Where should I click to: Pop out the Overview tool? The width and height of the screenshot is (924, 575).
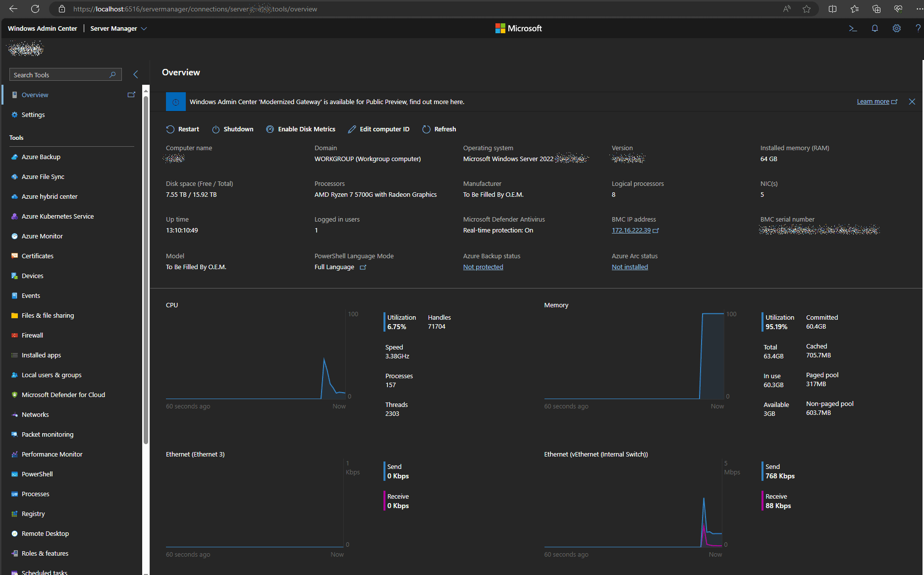click(131, 95)
